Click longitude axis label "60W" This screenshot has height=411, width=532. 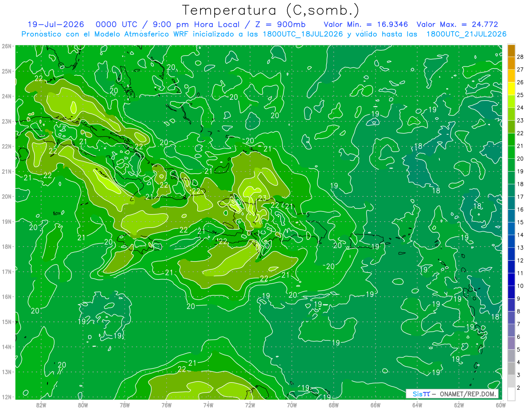[x=501, y=405]
